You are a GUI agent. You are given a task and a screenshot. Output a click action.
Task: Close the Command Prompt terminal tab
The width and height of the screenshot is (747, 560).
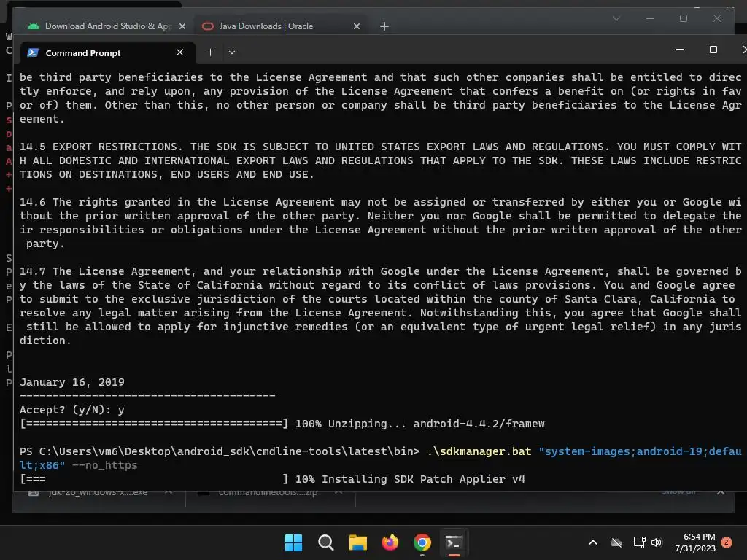[x=179, y=52]
